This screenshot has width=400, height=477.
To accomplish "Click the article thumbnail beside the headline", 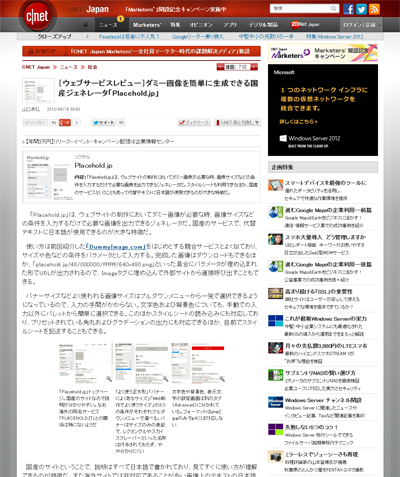I will click(38, 90).
